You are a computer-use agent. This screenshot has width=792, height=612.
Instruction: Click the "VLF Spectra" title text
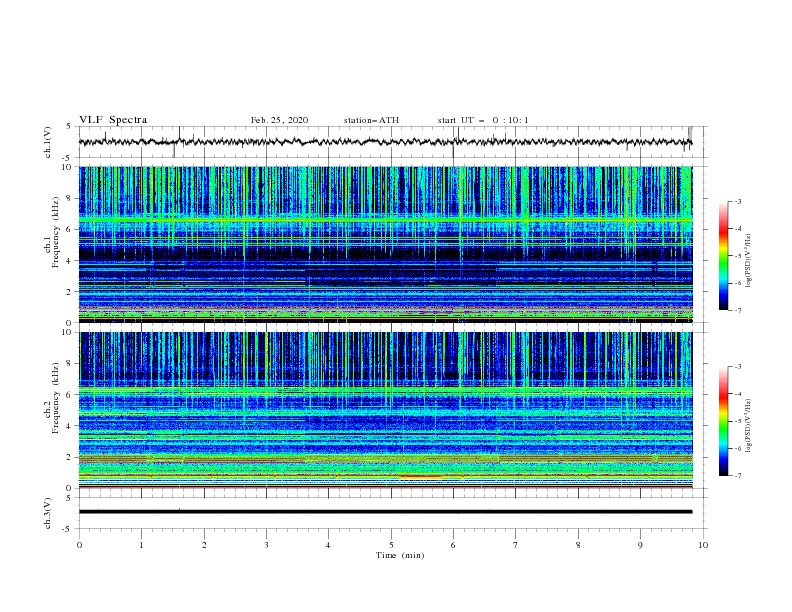point(113,120)
